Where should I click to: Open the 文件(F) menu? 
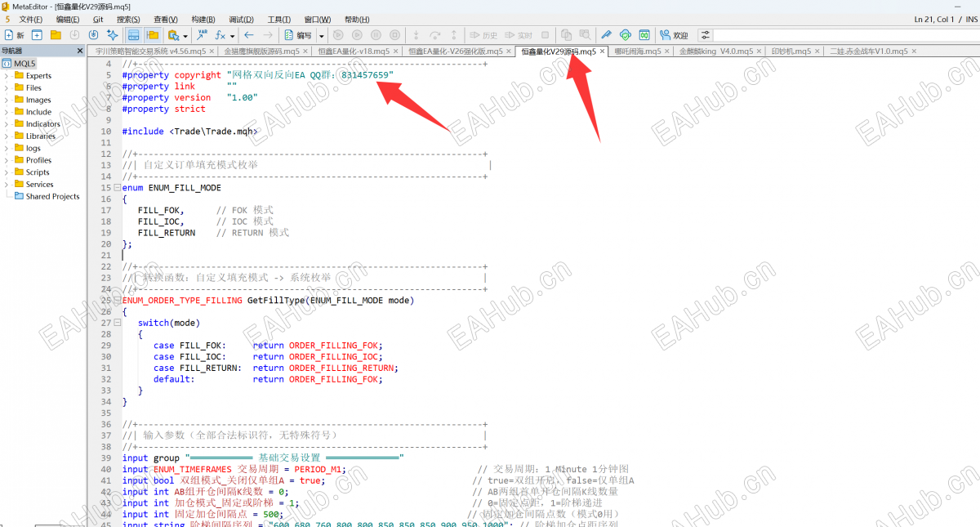pyautogui.click(x=31, y=19)
